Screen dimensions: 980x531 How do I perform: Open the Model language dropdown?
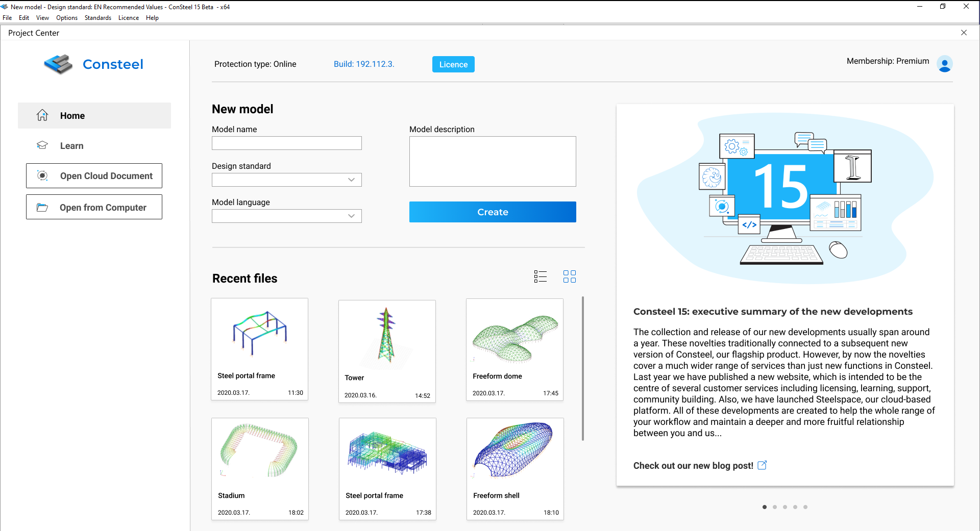click(287, 216)
